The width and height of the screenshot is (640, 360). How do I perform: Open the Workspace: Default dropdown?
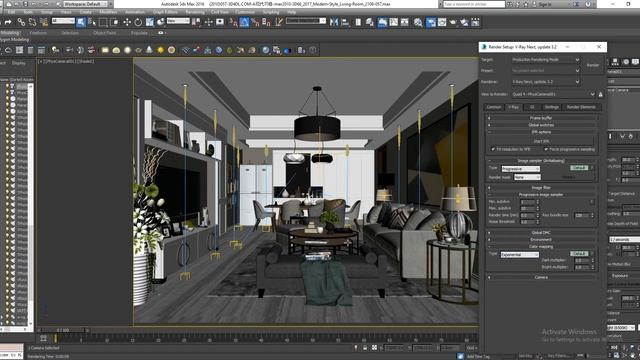[85, 4]
